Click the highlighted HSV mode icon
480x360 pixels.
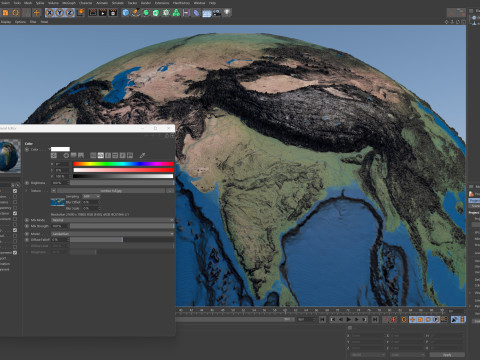click(x=101, y=156)
